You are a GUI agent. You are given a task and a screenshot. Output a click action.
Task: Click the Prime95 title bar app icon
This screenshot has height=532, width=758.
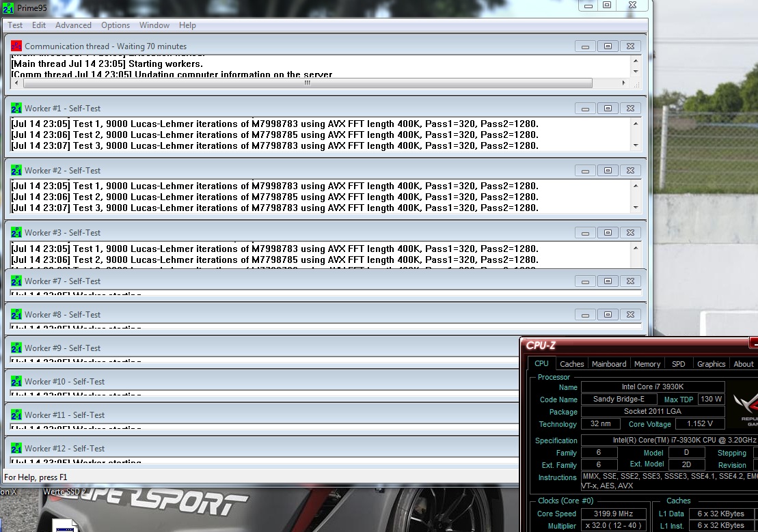point(8,8)
